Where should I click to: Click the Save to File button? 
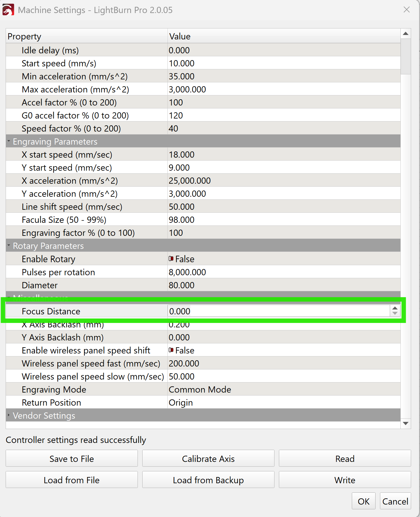pyautogui.click(x=71, y=459)
